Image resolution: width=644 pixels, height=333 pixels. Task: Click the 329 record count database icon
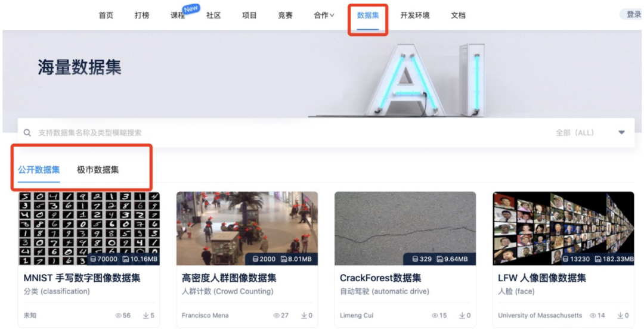[x=416, y=259]
